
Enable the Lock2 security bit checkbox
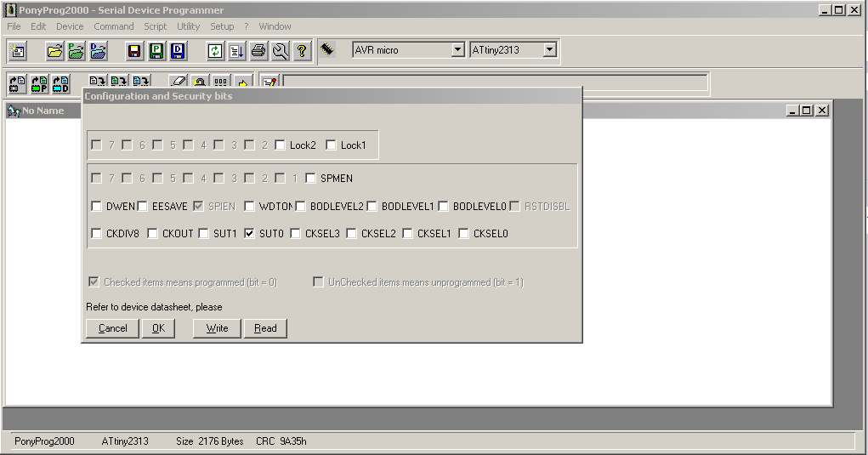(280, 145)
